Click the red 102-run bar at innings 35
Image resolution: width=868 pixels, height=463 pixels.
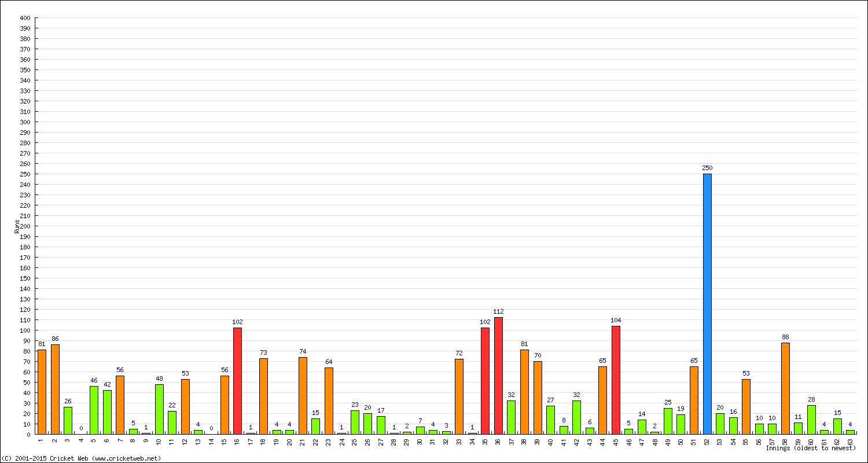[485, 381]
